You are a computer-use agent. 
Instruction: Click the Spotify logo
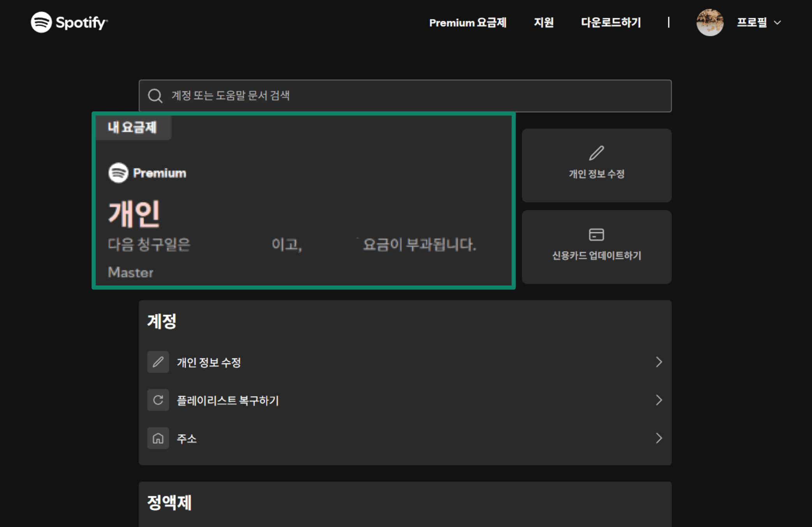pos(69,23)
